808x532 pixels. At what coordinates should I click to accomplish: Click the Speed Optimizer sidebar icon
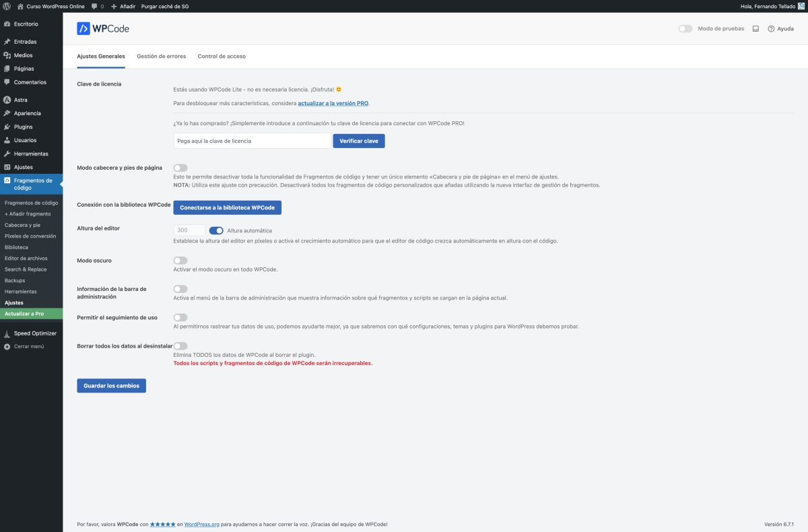7,333
